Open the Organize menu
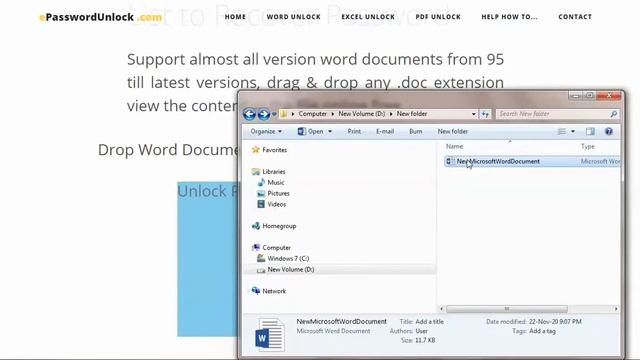 (266, 131)
